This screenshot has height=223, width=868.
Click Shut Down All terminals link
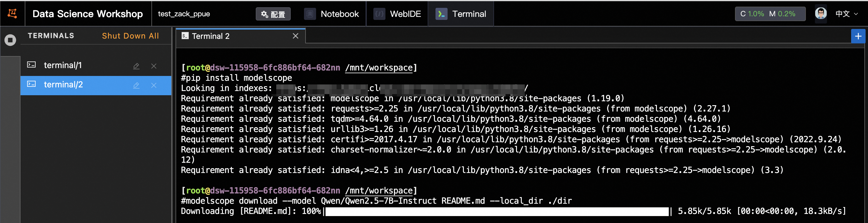click(130, 36)
